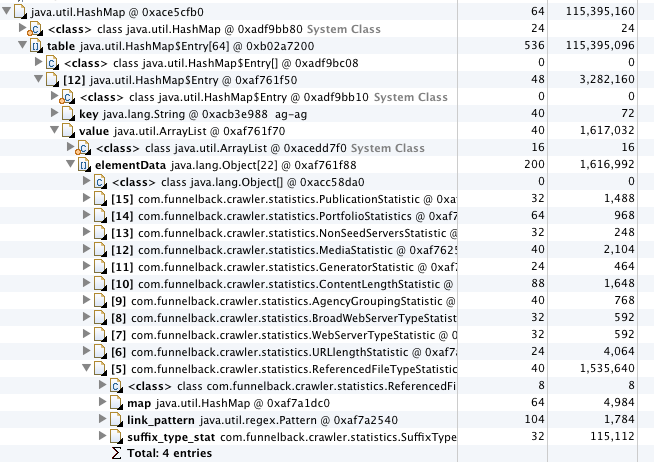This screenshot has width=654, height=462.
Task: Collapse the table HashMap$Entry[64] node
Action: pos(23,45)
